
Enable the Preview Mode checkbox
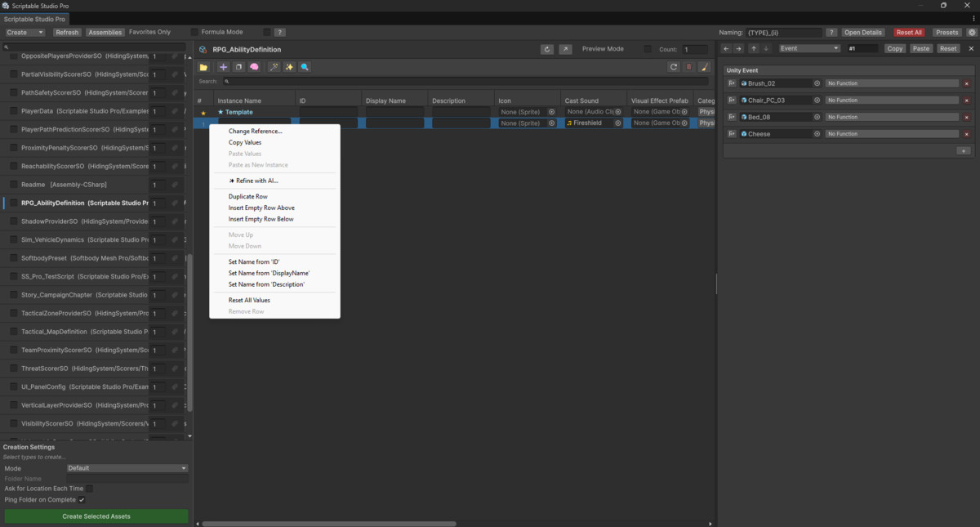coord(648,49)
